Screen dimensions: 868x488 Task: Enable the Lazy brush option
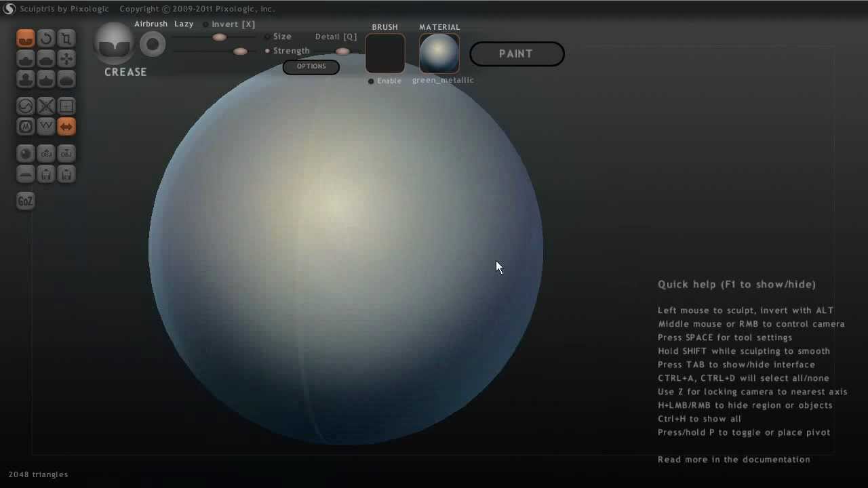click(184, 24)
